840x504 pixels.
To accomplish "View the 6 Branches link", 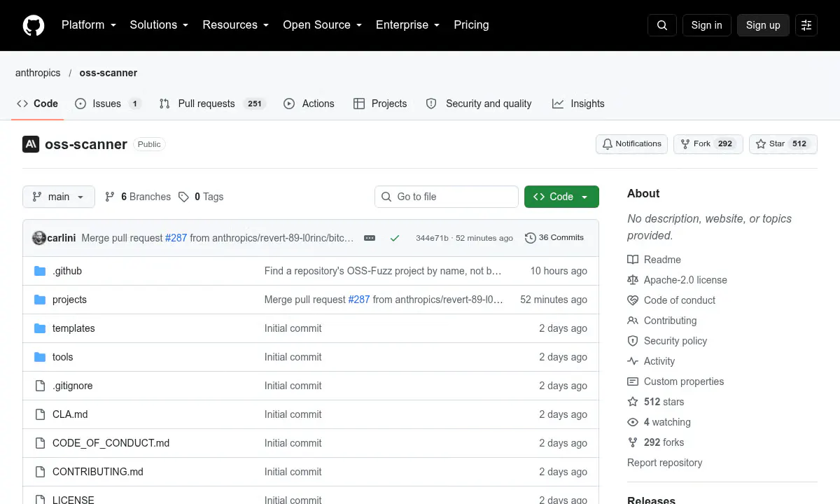I will 138,197.
